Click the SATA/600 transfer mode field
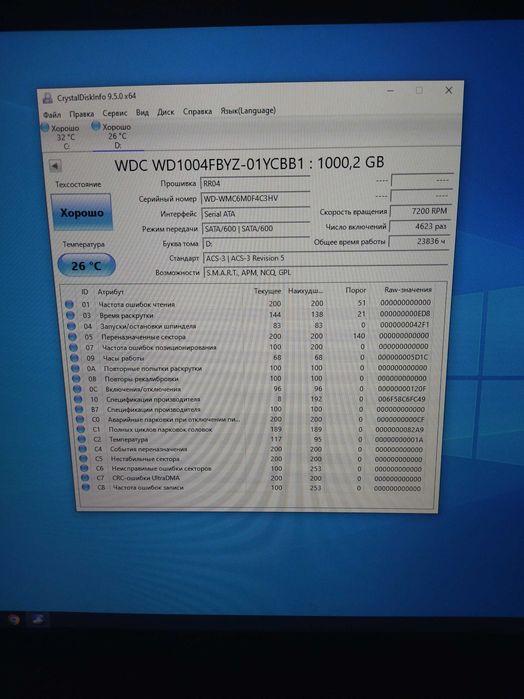The width and height of the screenshot is (524, 699). tap(256, 229)
